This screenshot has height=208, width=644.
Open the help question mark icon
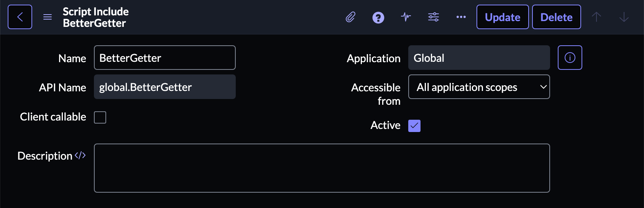click(378, 17)
